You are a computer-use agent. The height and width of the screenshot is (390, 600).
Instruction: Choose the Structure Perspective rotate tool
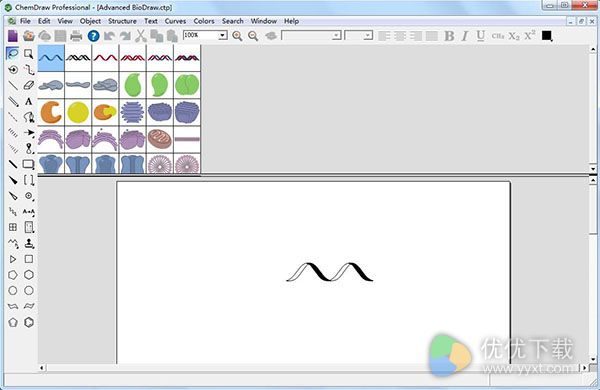[13, 70]
